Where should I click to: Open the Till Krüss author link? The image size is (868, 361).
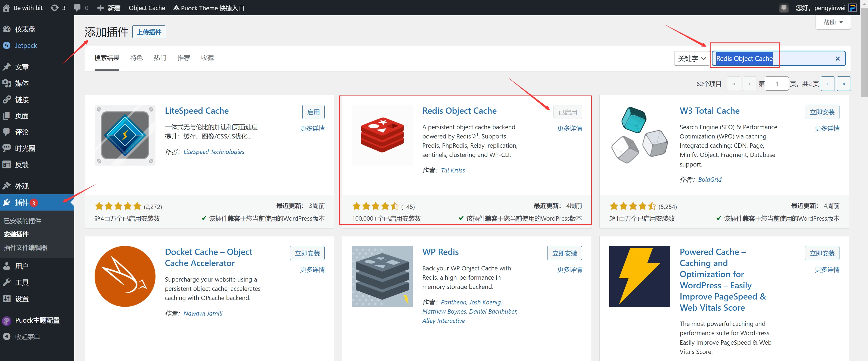pyautogui.click(x=453, y=170)
